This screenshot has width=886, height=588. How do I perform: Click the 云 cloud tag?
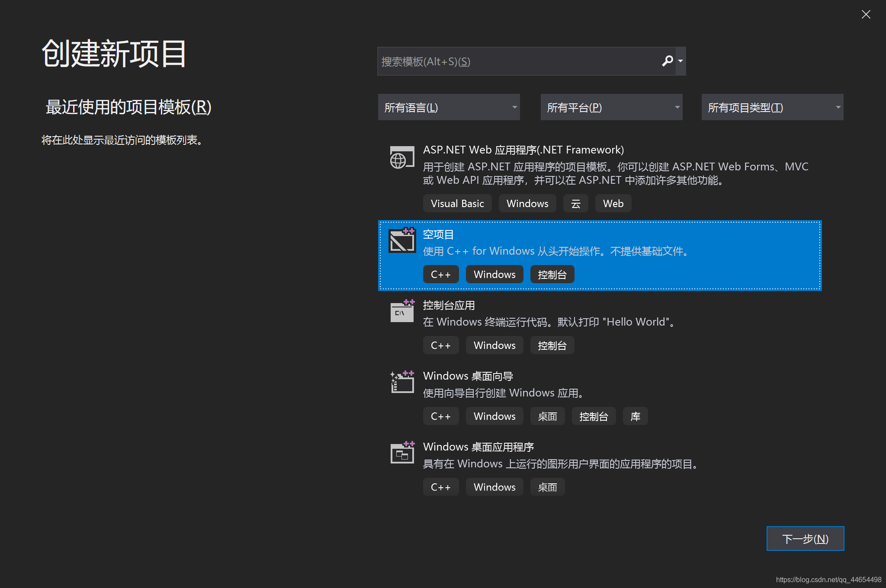tap(575, 204)
